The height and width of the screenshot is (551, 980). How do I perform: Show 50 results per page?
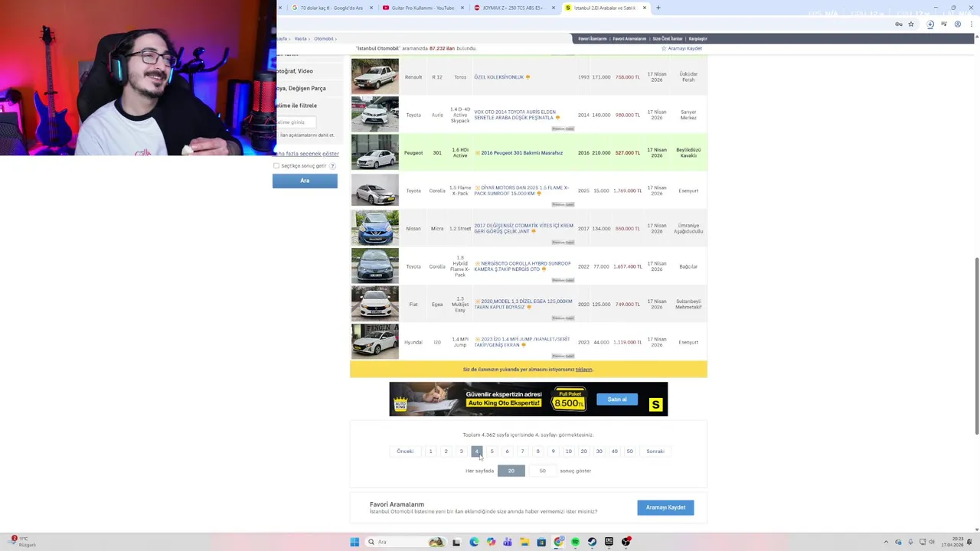tap(542, 471)
